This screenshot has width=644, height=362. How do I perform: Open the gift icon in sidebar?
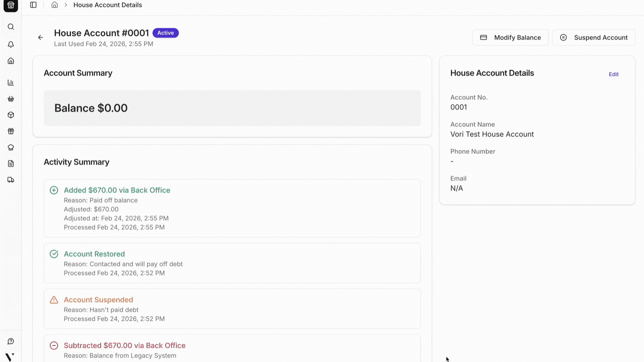coord(11,131)
